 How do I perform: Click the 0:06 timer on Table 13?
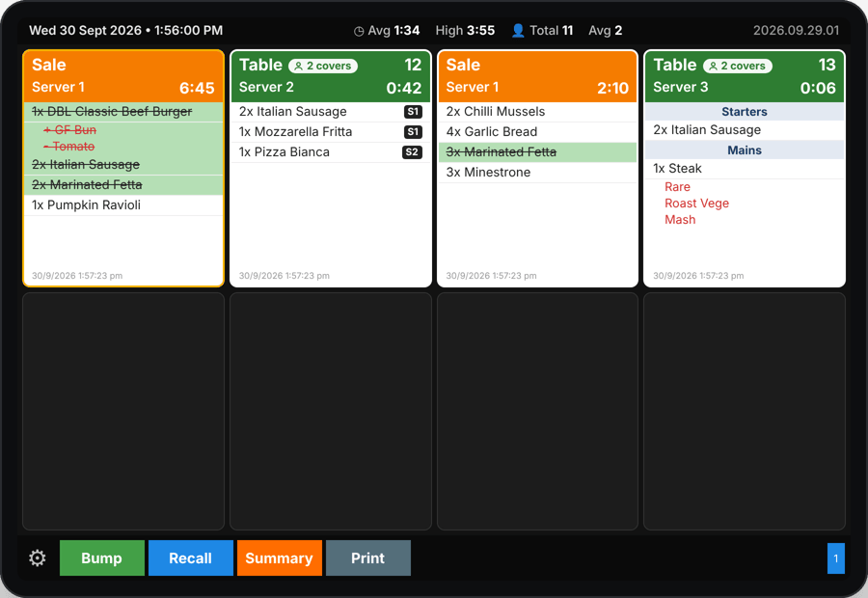(818, 88)
